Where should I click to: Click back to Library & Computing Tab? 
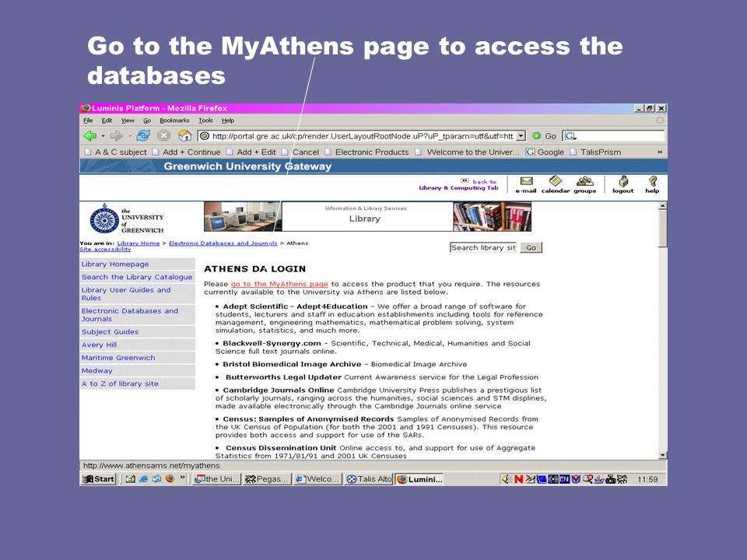458,185
